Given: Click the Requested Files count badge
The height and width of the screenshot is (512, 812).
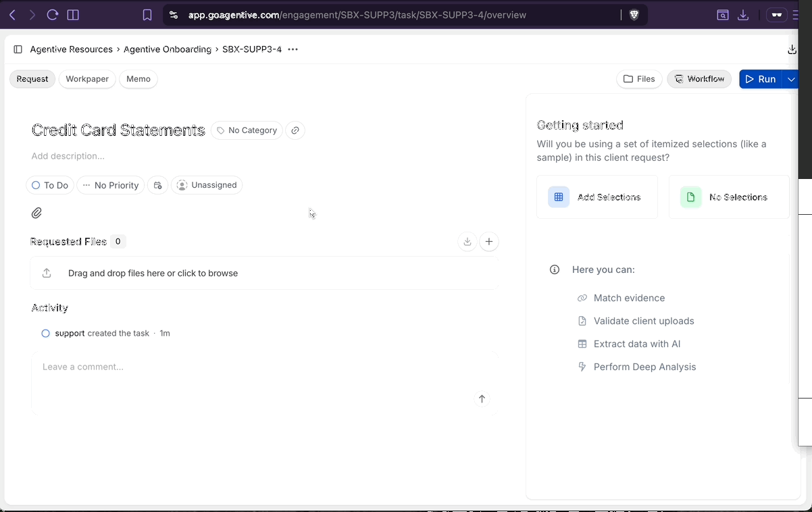Looking at the screenshot, I should pos(118,241).
